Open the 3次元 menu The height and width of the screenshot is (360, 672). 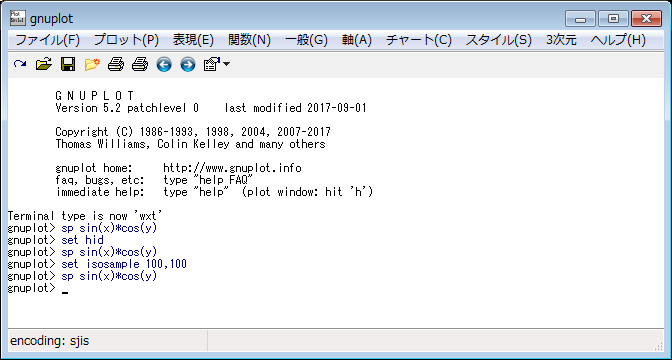(x=561, y=40)
